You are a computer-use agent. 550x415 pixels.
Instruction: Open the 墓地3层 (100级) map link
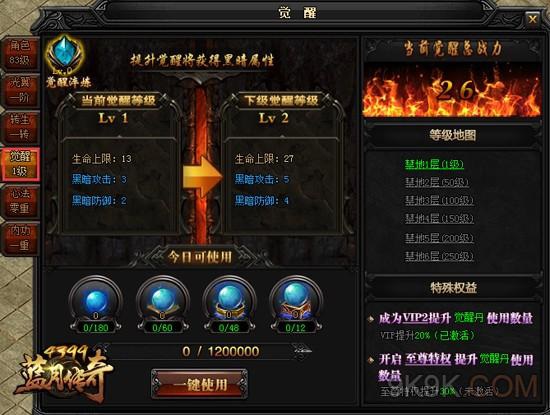tap(439, 201)
